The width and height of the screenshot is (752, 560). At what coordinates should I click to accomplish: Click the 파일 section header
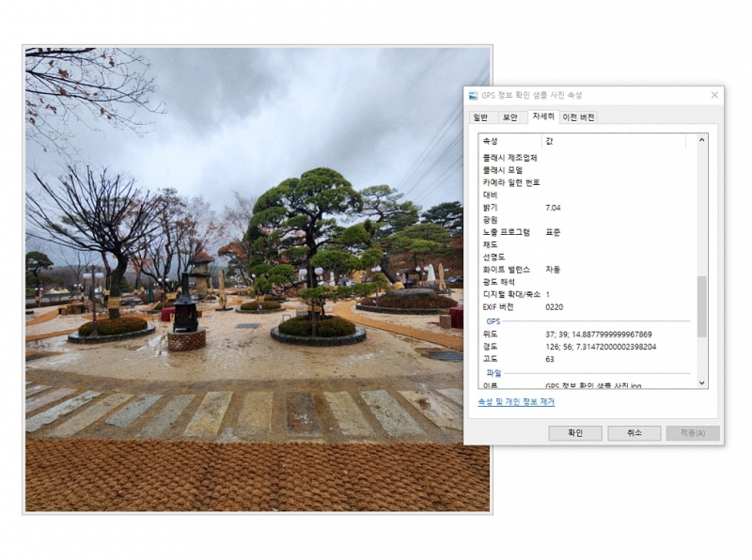click(493, 373)
